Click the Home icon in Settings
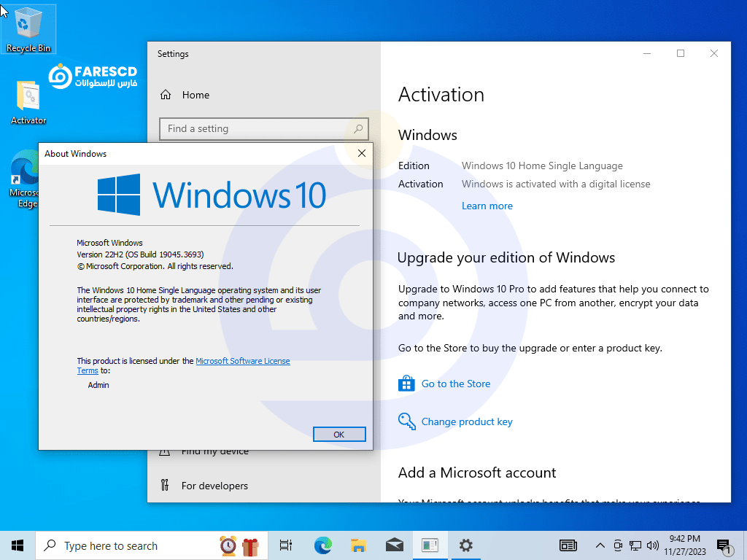The width and height of the screenshot is (747, 560). [x=166, y=95]
